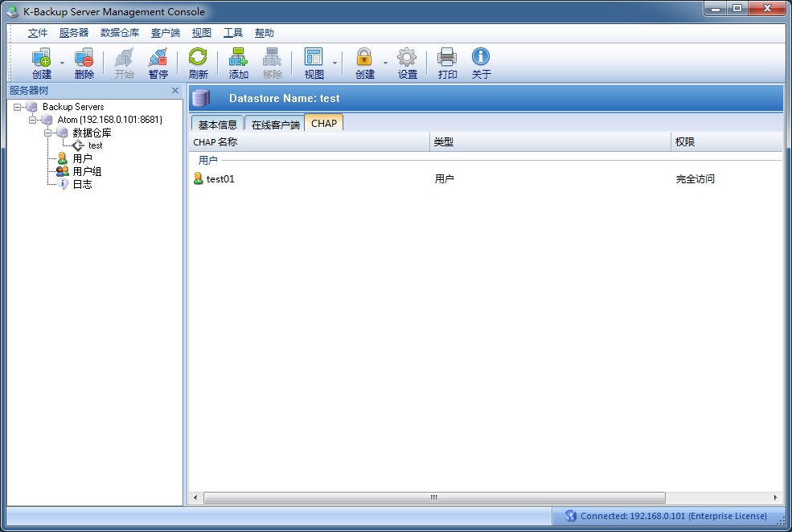Select Backup Servers in the tree

click(73, 107)
